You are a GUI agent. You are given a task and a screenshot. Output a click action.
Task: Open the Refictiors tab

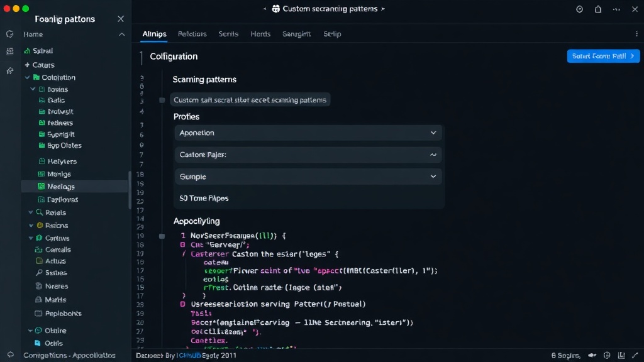point(192,34)
